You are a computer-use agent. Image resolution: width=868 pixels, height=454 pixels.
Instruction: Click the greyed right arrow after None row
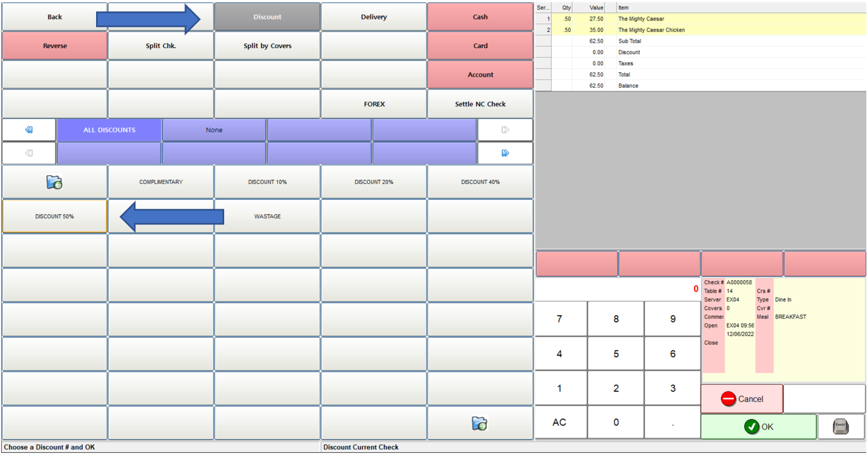coord(505,130)
